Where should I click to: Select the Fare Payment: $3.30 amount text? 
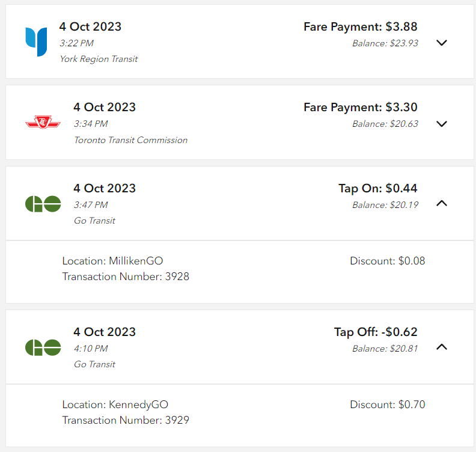pyautogui.click(x=360, y=107)
